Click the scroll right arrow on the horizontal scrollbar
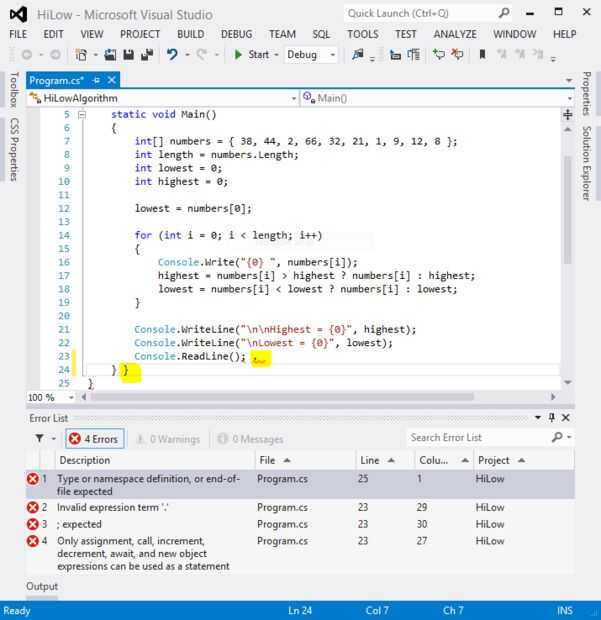This screenshot has width=601, height=620. point(553,397)
